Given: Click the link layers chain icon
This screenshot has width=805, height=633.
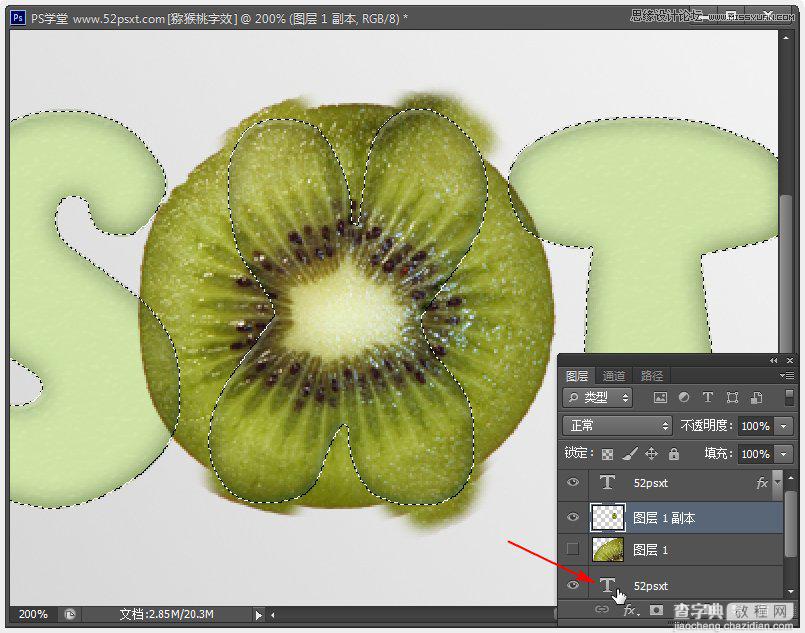Looking at the screenshot, I should (602, 610).
